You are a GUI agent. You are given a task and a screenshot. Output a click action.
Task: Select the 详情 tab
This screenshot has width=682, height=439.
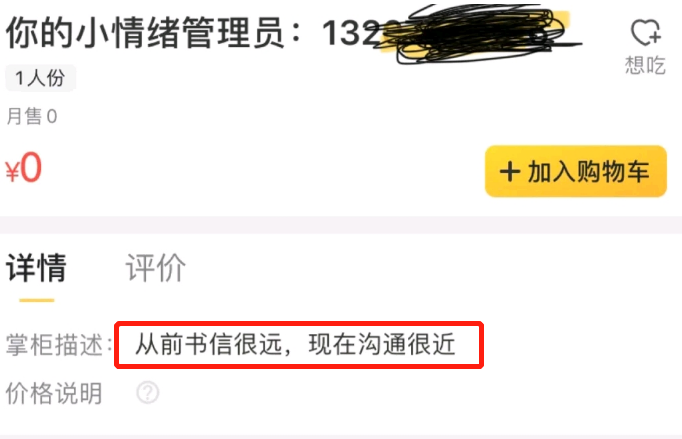[37, 268]
